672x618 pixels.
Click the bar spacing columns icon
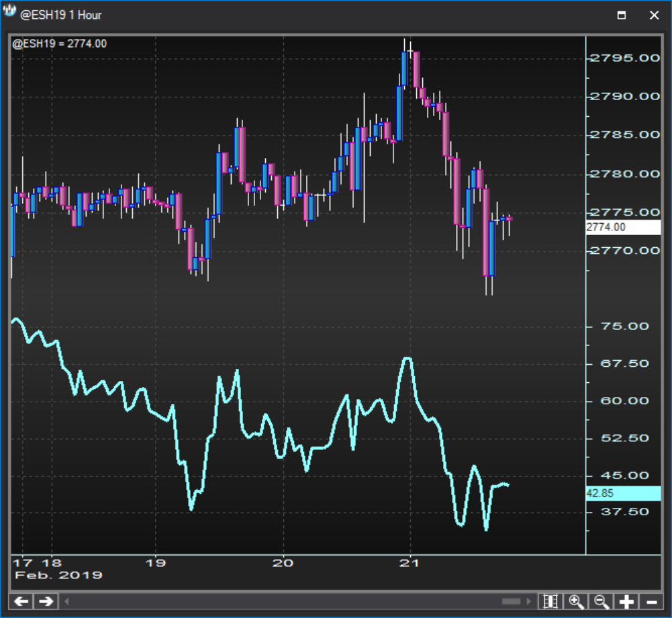pyautogui.click(x=550, y=601)
